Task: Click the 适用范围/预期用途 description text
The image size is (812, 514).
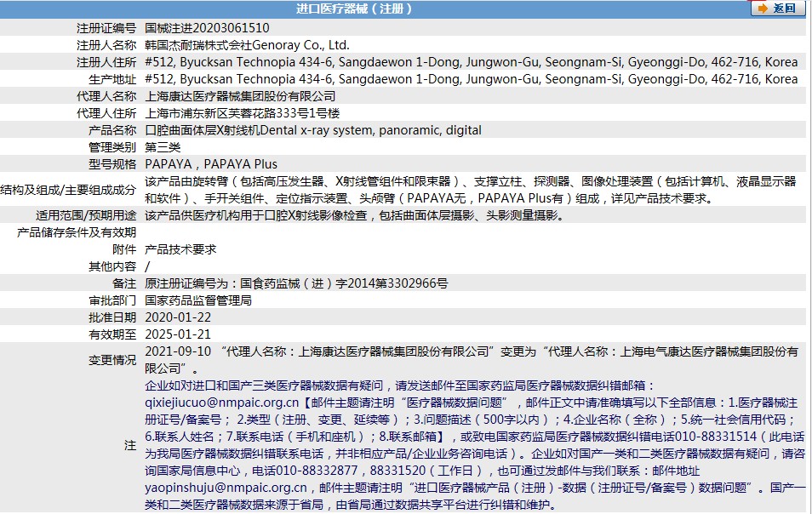Action: pyautogui.click(x=354, y=215)
